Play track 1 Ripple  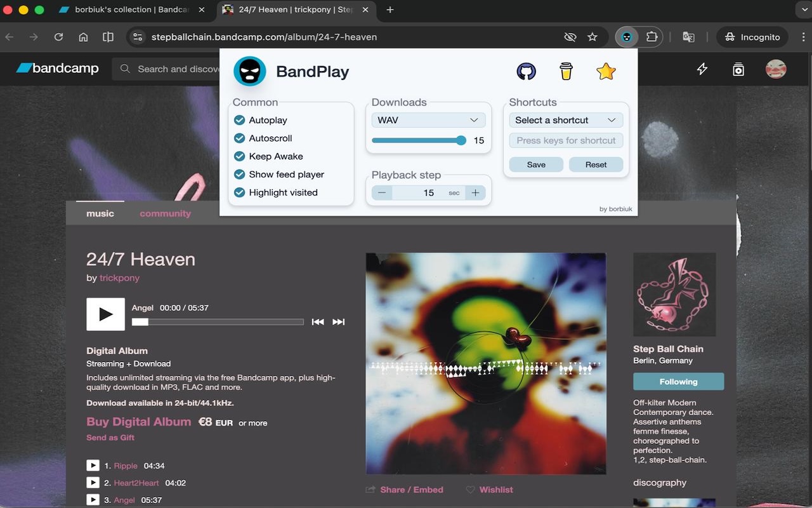point(93,465)
